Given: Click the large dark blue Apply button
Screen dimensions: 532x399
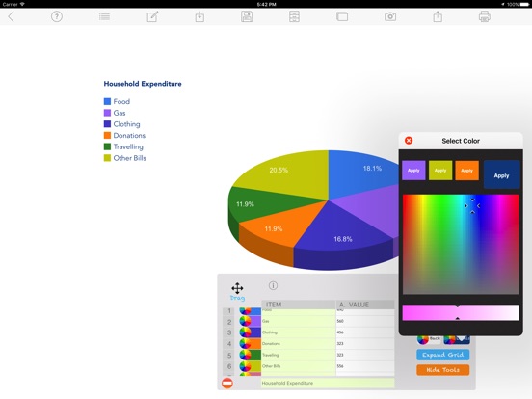Looking at the screenshot, I should pyautogui.click(x=501, y=174).
